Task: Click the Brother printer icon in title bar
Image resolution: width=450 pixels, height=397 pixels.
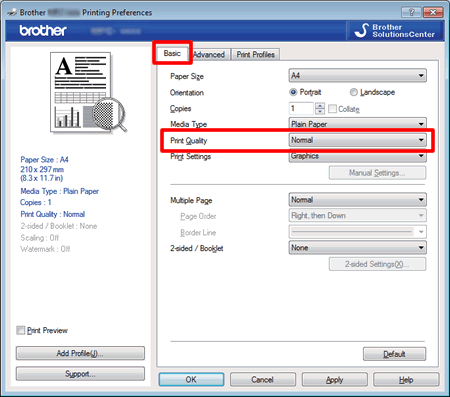Action: pos(12,13)
